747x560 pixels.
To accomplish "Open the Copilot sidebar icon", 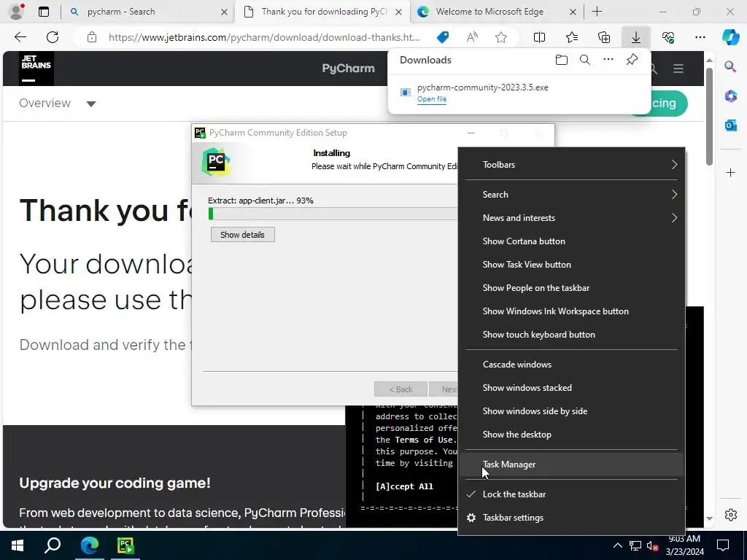I will pyautogui.click(x=731, y=37).
